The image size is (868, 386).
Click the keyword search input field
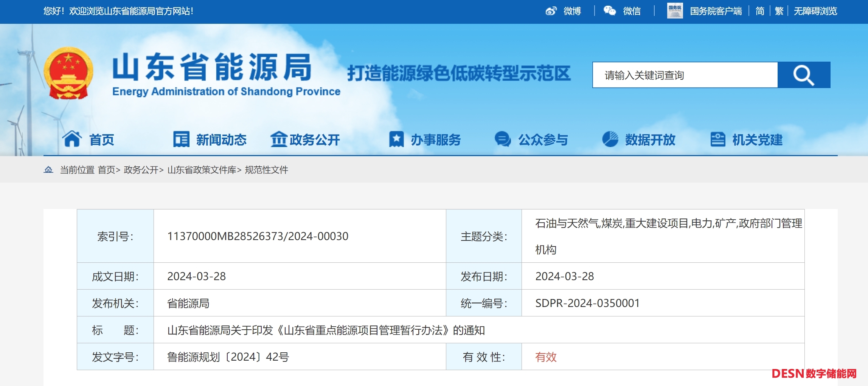coord(685,75)
